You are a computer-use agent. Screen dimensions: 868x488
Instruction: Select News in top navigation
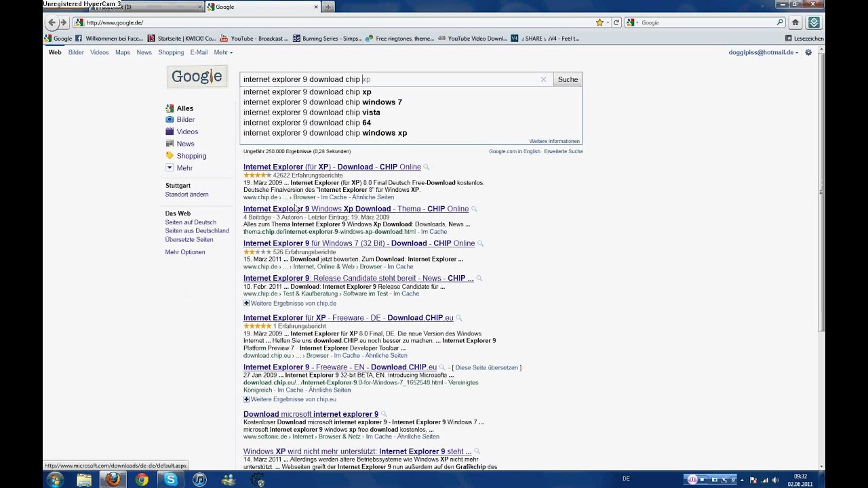pyautogui.click(x=144, y=52)
